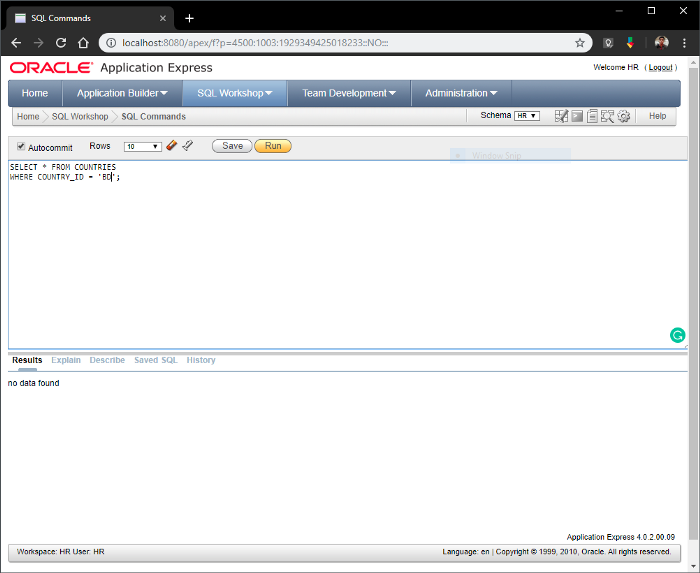Image resolution: width=700 pixels, height=573 pixels.
Task: Open a new browser tab
Action: point(189,18)
